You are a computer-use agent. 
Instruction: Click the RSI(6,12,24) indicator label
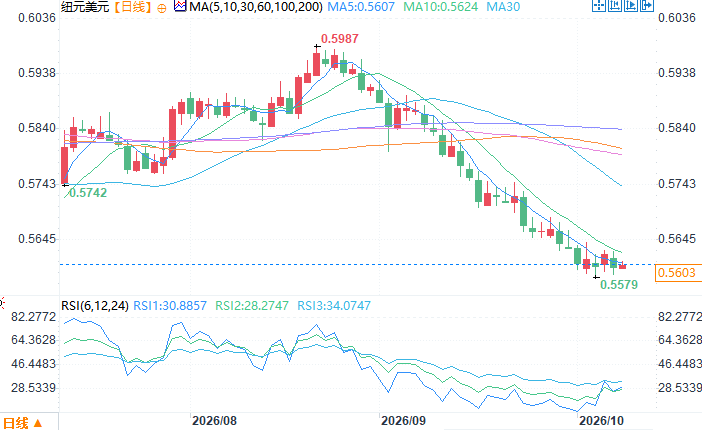(95, 306)
